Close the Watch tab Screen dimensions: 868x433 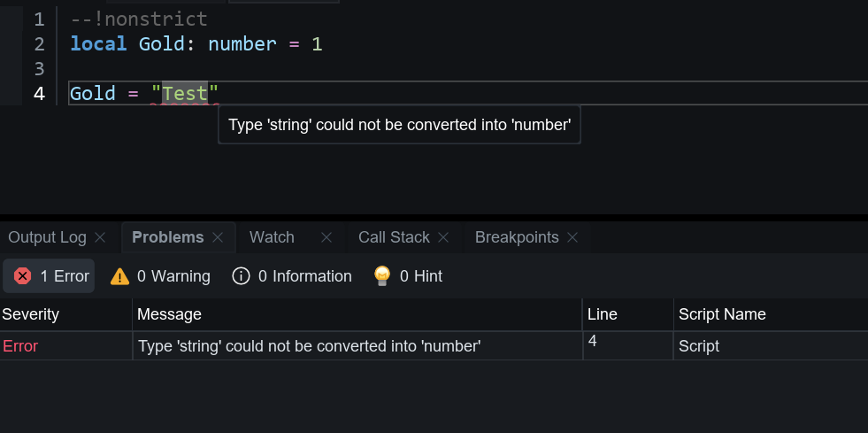click(326, 237)
